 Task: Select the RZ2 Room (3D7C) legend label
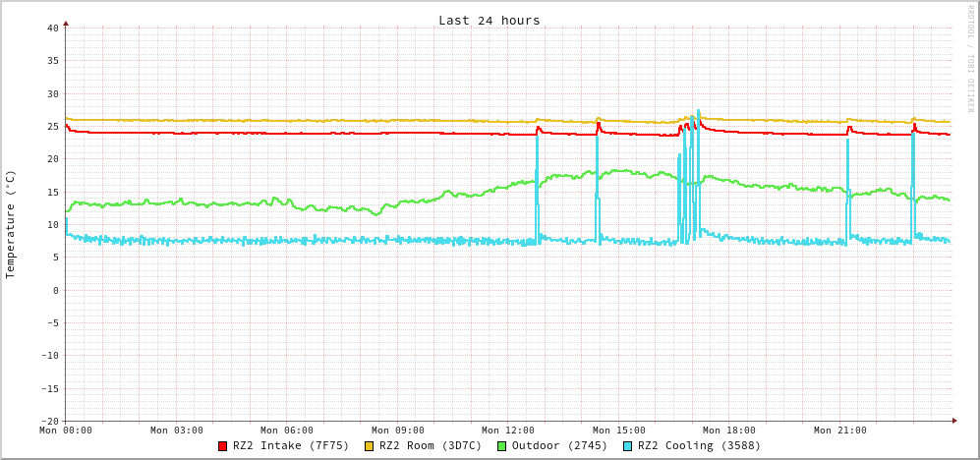pos(431,446)
